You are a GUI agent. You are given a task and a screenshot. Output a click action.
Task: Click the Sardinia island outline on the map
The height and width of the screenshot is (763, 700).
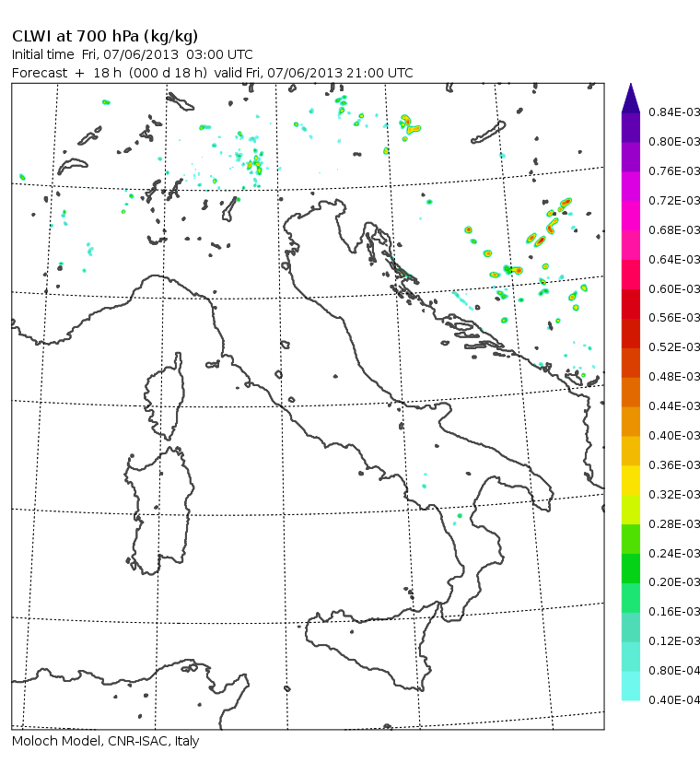(159, 511)
